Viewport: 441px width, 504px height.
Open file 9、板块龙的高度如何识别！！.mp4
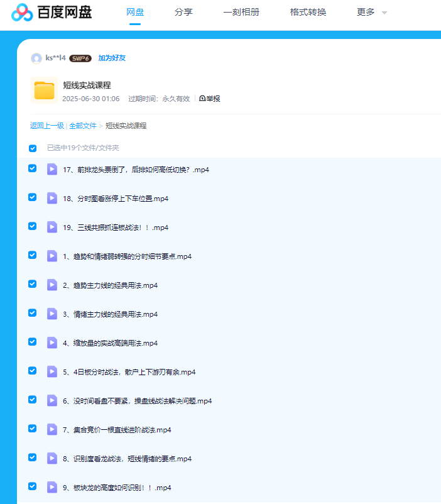[x=117, y=488]
